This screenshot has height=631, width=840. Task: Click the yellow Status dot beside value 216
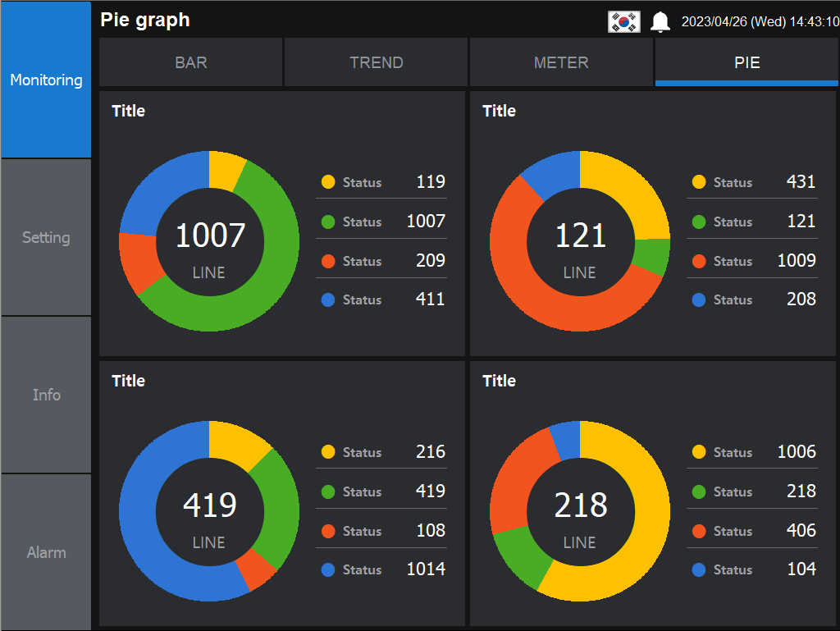click(x=328, y=452)
